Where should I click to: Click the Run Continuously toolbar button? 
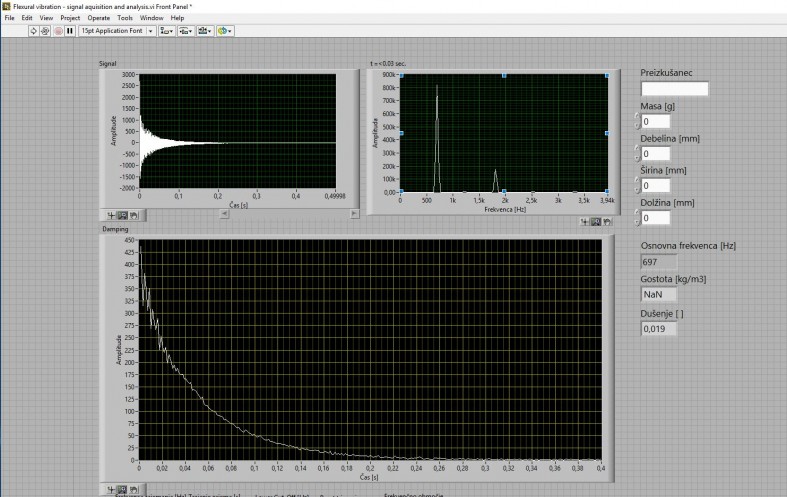(45, 31)
